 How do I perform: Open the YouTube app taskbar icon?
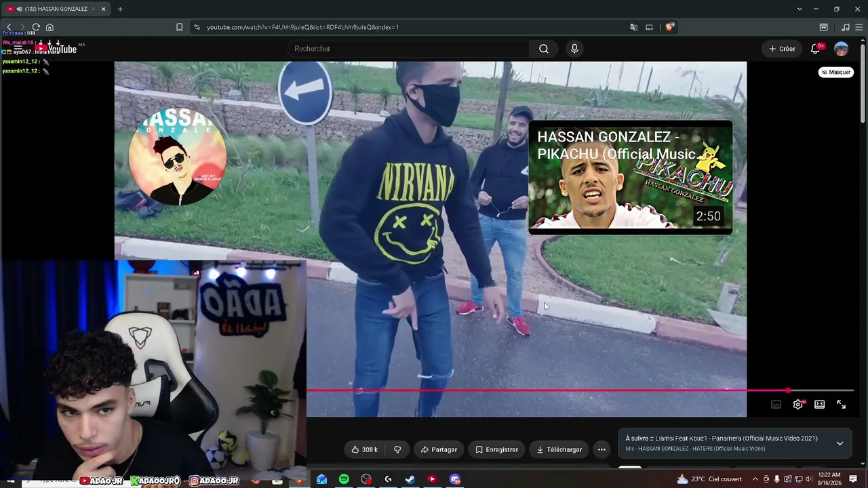coord(432,479)
